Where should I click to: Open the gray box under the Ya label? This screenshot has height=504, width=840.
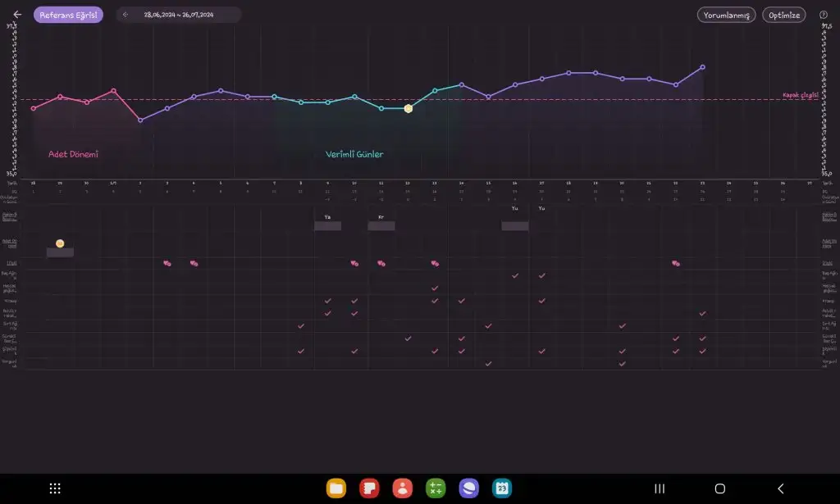point(327,226)
